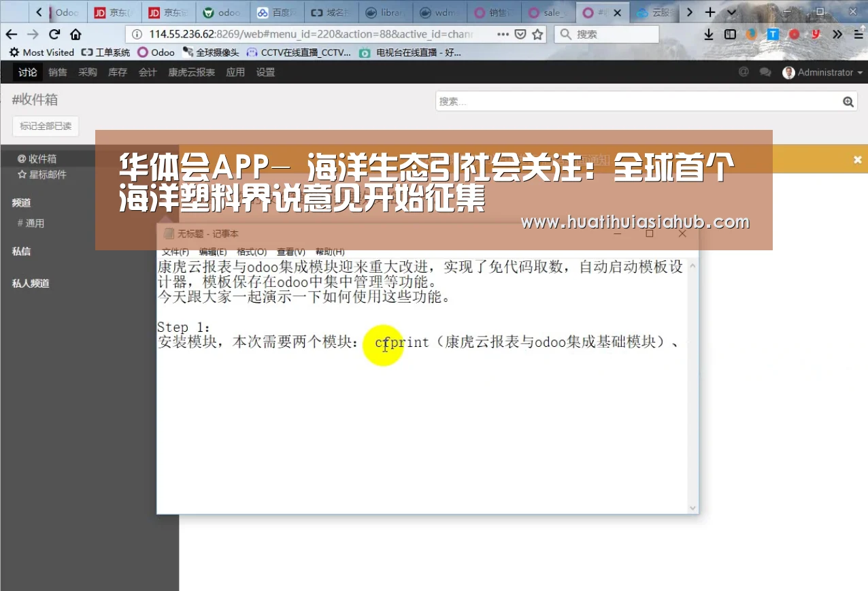Open the conversations chat bubble icon
Viewport: 868px width, 591px height.
coord(765,72)
